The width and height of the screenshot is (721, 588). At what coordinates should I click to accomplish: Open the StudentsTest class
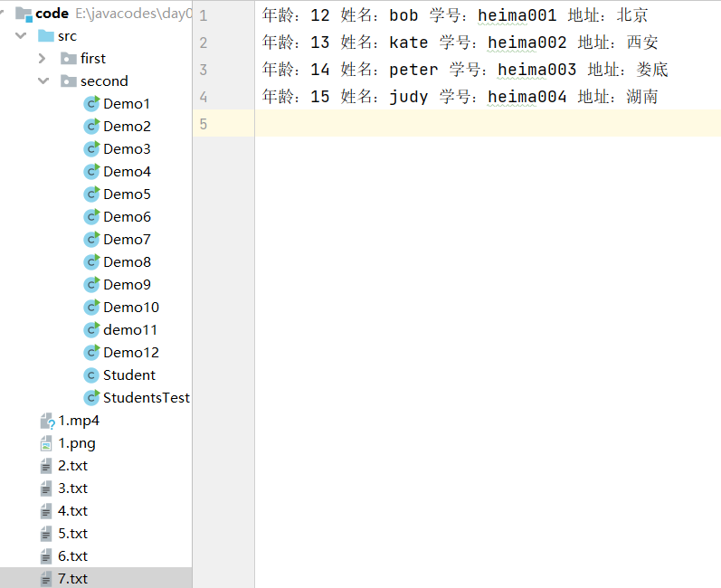[x=147, y=398]
